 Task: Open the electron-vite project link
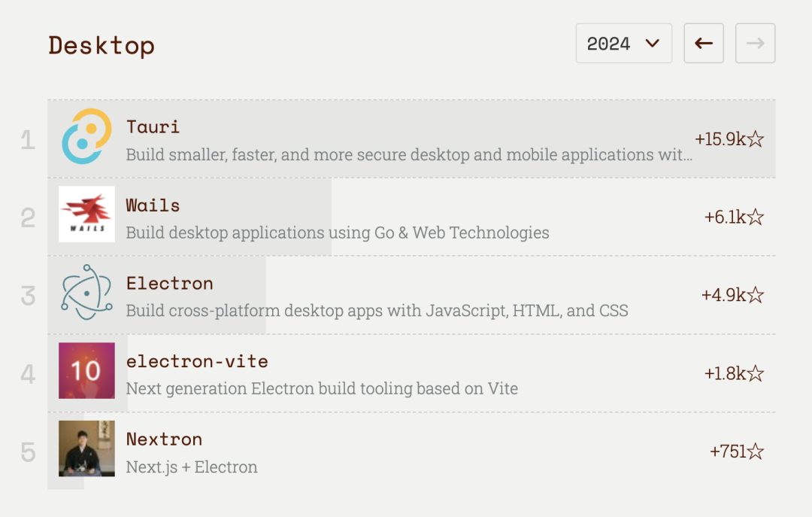coord(197,361)
